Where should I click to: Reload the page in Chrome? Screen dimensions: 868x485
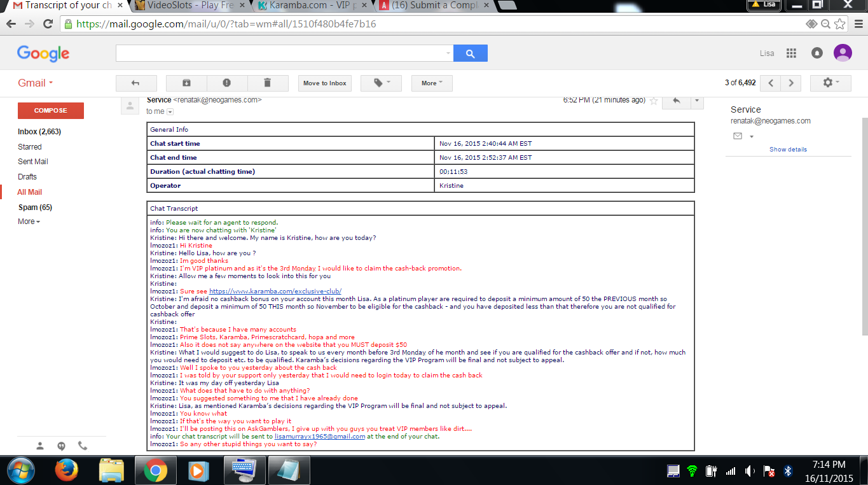tap(48, 24)
